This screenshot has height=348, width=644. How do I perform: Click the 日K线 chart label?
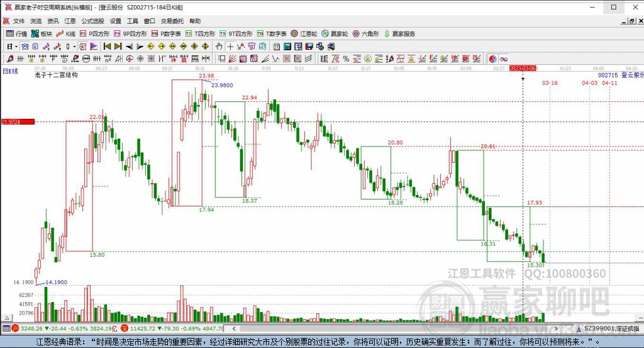click(x=10, y=71)
